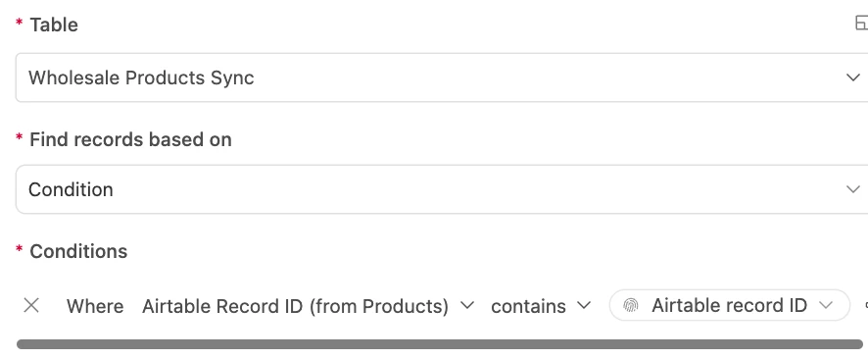Click the Table field label

click(53, 25)
